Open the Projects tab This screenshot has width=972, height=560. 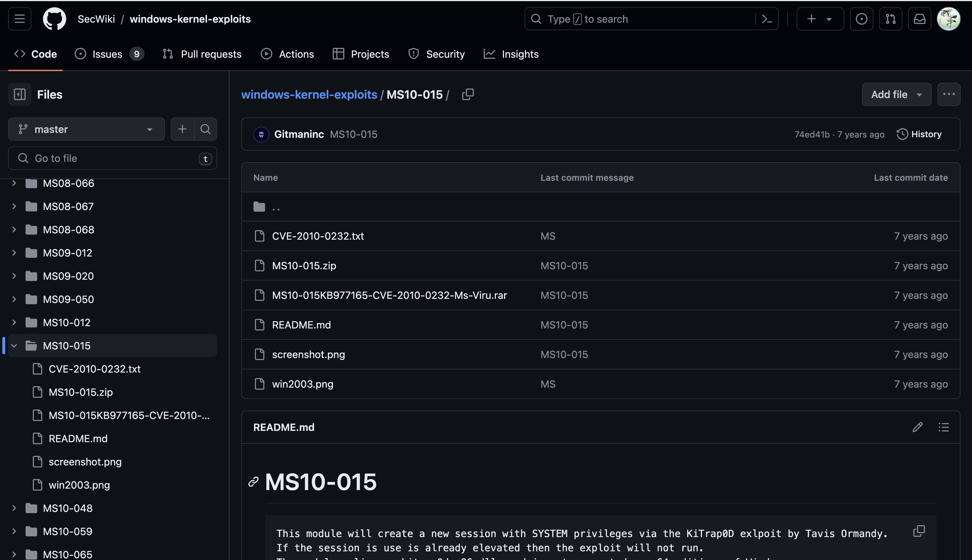pos(361,54)
